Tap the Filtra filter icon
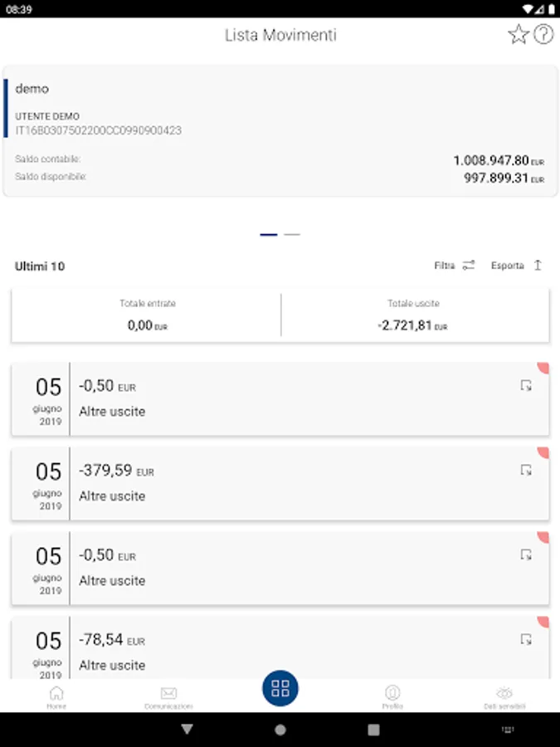The width and height of the screenshot is (560, 747). [x=469, y=266]
